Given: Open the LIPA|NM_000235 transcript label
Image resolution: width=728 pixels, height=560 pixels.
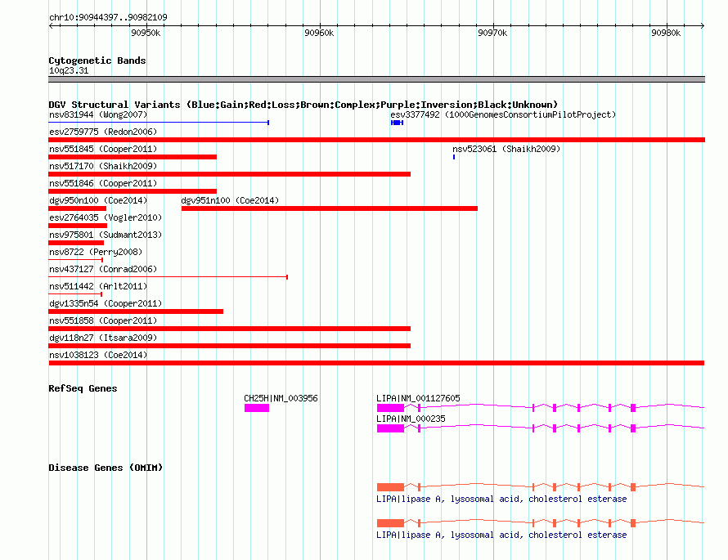Looking at the screenshot, I should (x=411, y=419).
